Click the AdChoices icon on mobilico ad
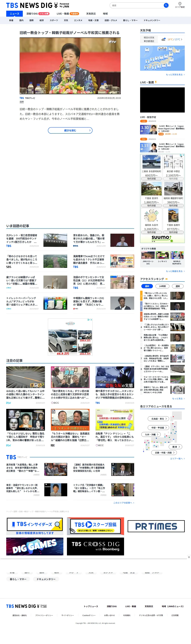 click(89, 320)
